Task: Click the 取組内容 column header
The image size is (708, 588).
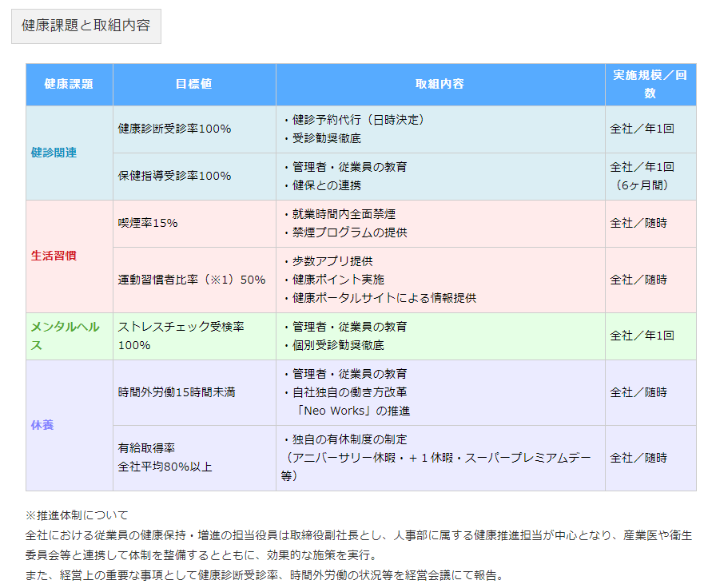Action: pyautogui.click(x=440, y=84)
